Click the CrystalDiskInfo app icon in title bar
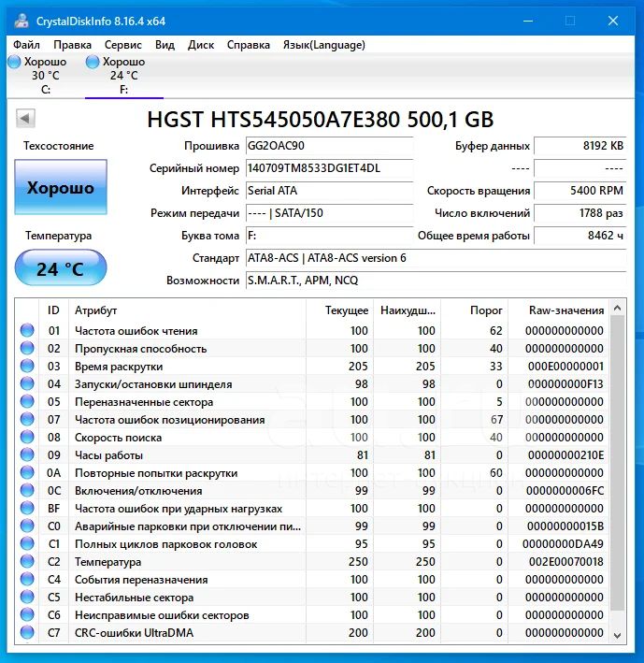The height and width of the screenshot is (663, 644). tap(21, 21)
